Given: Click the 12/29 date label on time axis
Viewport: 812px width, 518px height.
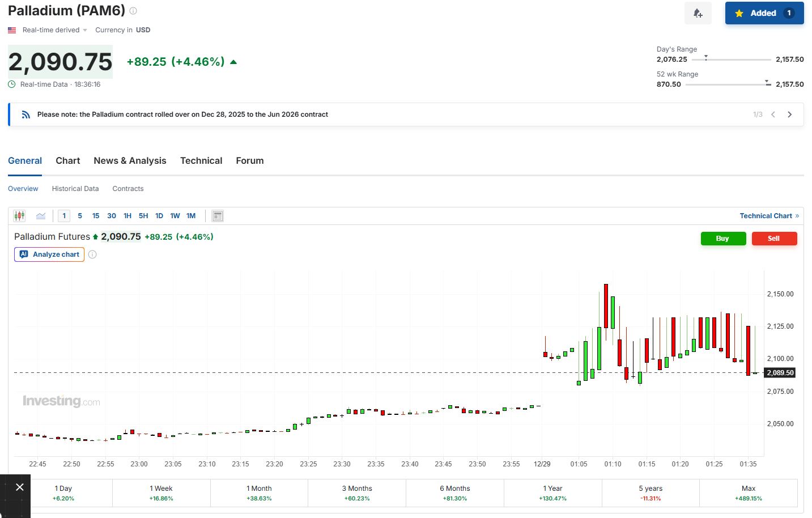Looking at the screenshot, I should pos(542,464).
